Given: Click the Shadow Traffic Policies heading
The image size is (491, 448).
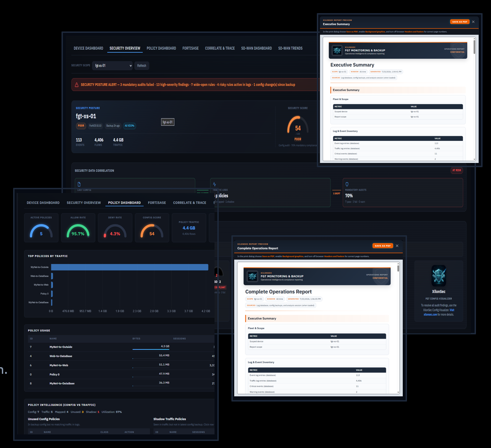Looking at the screenshot, I should click(x=170, y=419).
